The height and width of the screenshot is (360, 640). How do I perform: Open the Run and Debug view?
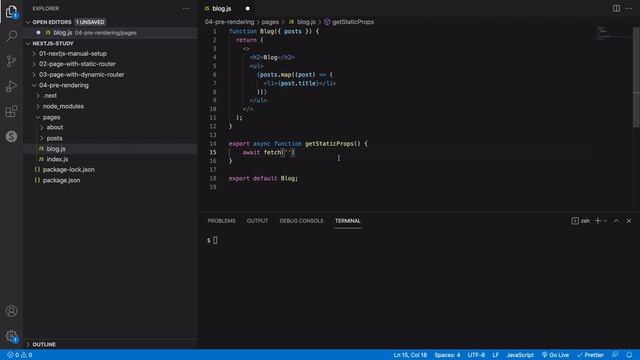tap(11, 86)
